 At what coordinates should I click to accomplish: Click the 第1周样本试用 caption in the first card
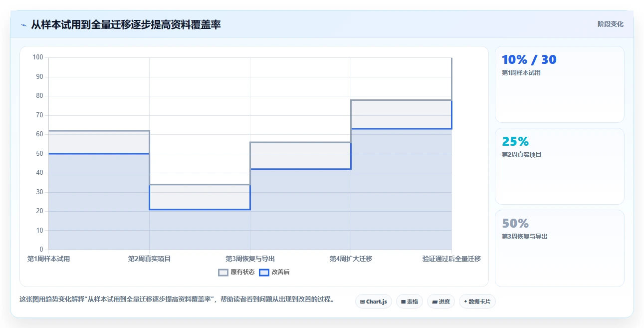point(521,73)
